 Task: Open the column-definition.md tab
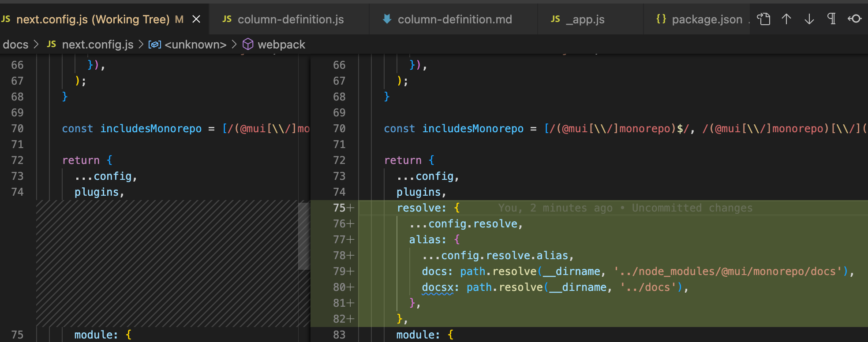[x=453, y=19]
